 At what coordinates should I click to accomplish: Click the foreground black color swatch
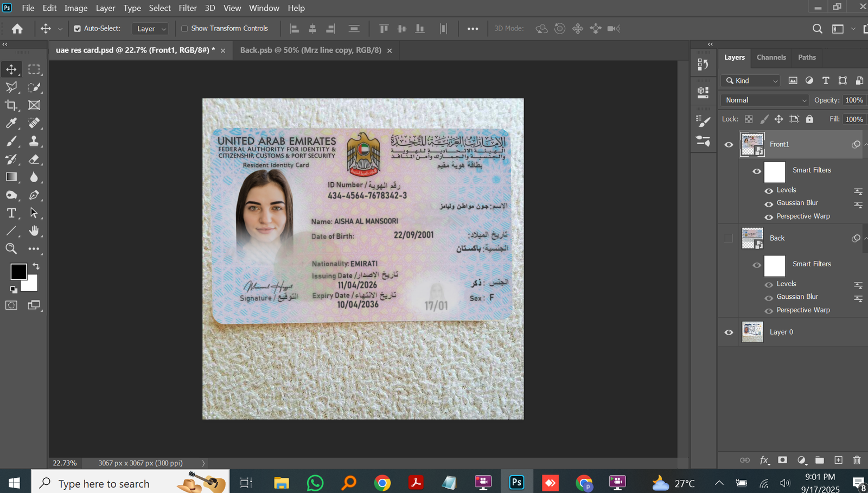18,271
